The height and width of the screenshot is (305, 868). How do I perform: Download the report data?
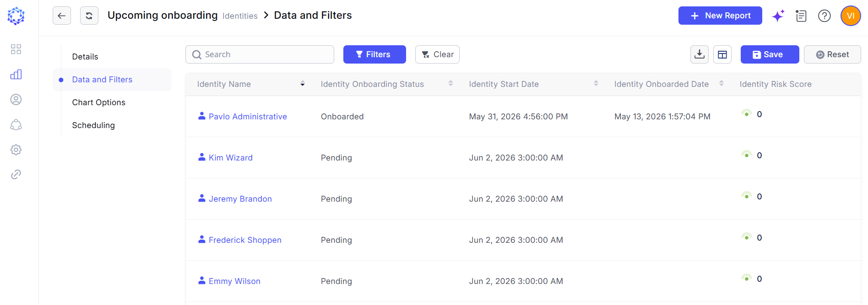tap(700, 54)
